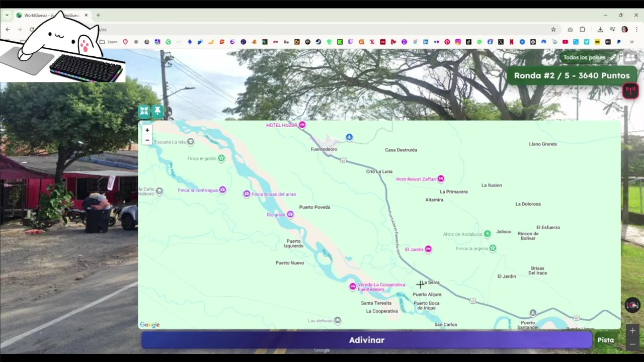Open the WhatsApp bookmark
This screenshot has height=362, width=644.
[479, 42]
